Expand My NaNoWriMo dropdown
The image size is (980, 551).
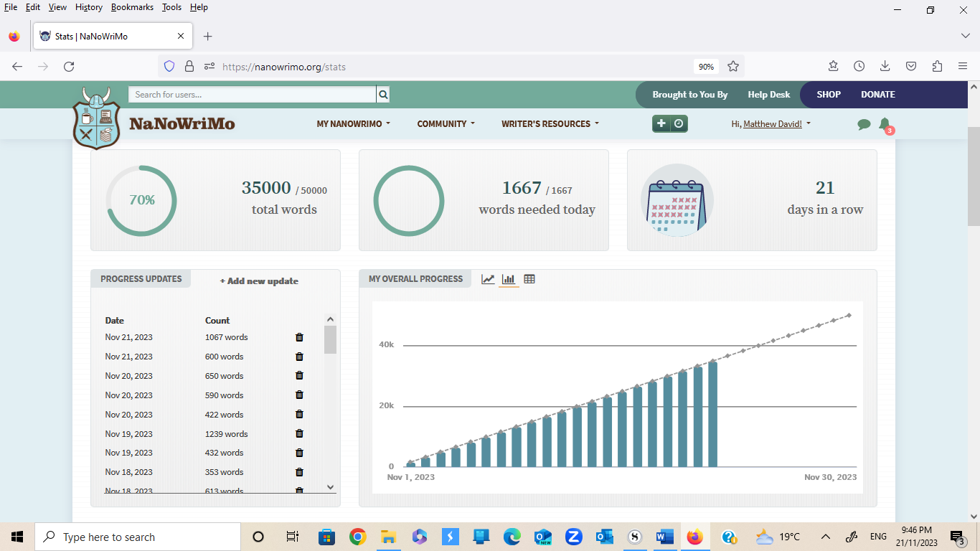pos(354,124)
